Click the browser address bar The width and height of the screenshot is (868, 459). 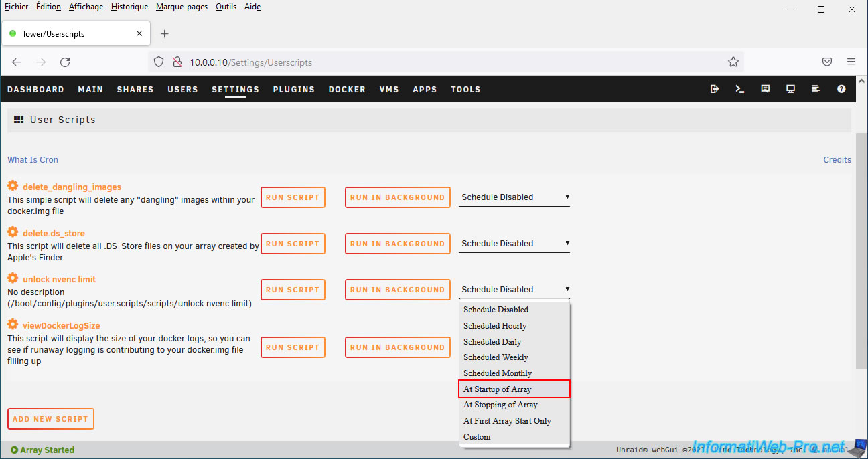click(442, 62)
